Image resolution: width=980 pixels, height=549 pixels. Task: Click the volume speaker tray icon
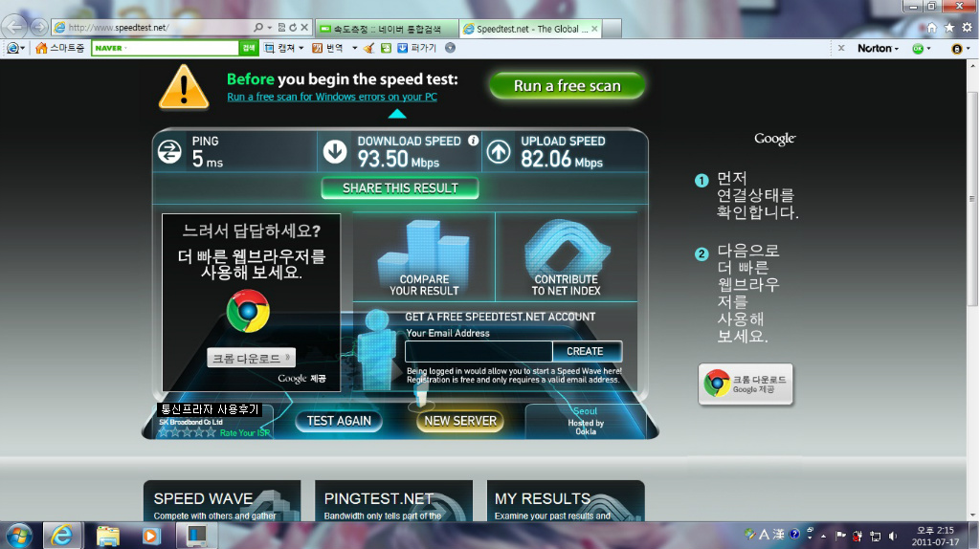click(893, 536)
